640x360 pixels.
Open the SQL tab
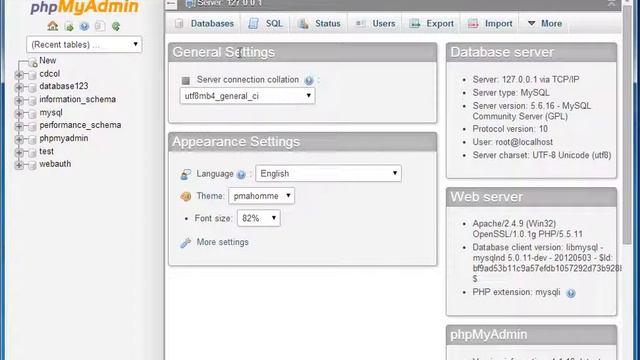click(x=266, y=24)
